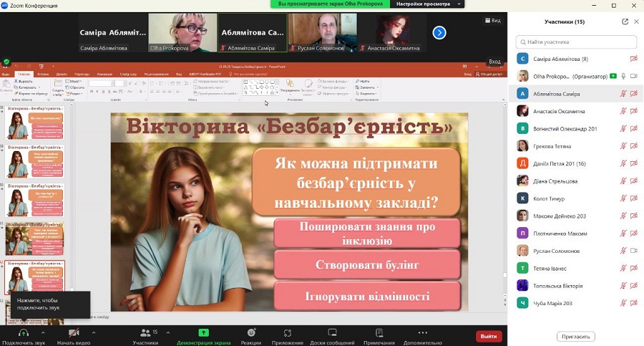Toggle the connect audio headphone button
The height and width of the screenshot is (346, 644).
pos(23,333)
